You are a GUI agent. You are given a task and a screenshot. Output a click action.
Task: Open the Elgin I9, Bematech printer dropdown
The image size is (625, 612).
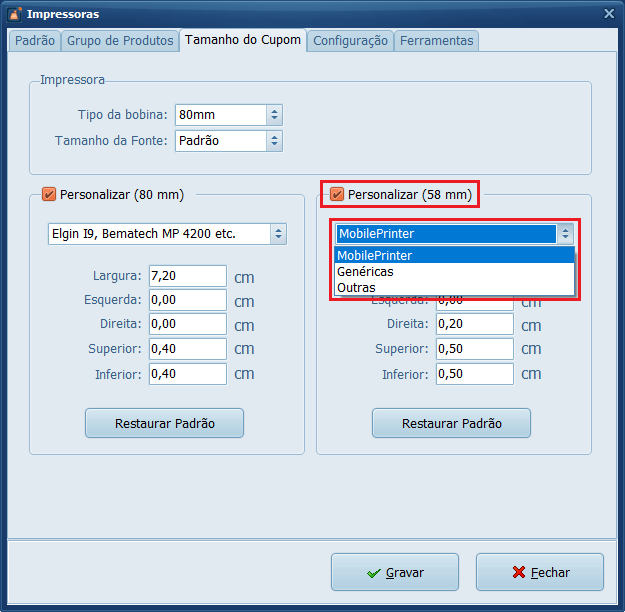pos(278,234)
